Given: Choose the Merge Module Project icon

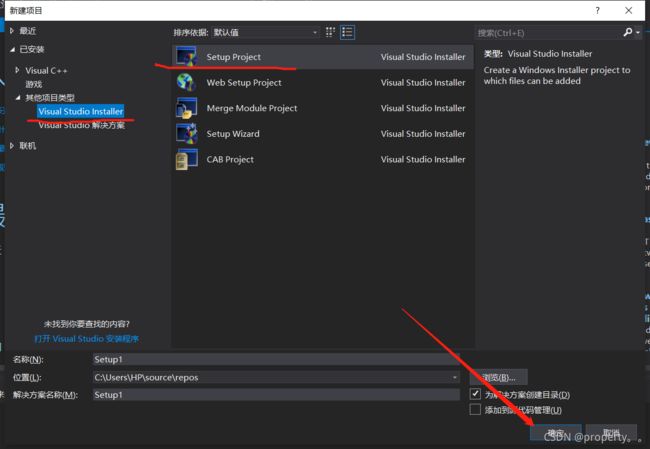Looking at the screenshot, I should coord(186,108).
